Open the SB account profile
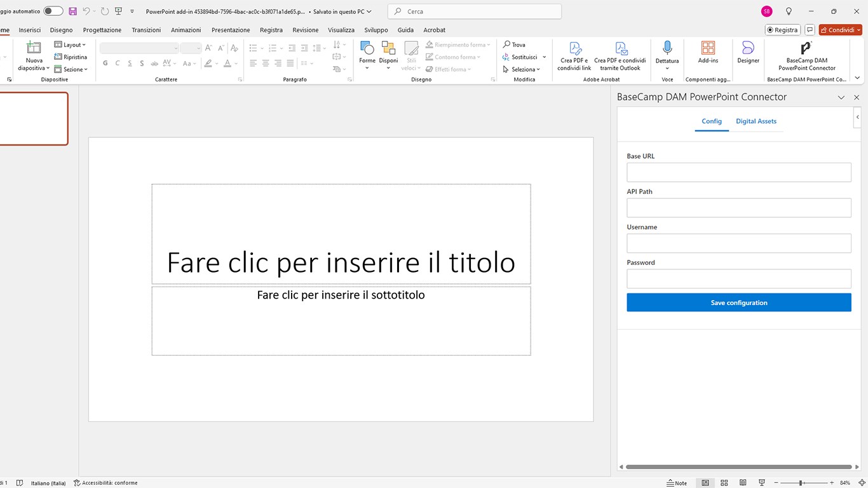 point(767,11)
